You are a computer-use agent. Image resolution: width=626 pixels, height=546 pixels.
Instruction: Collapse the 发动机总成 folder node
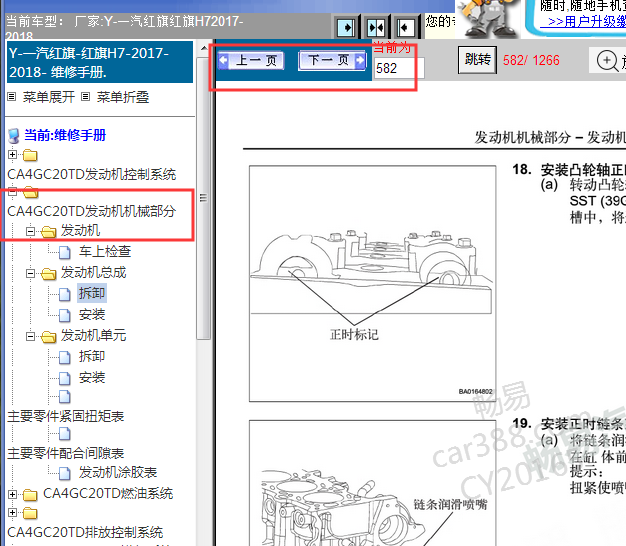pyautogui.click(x=30, y=273)
